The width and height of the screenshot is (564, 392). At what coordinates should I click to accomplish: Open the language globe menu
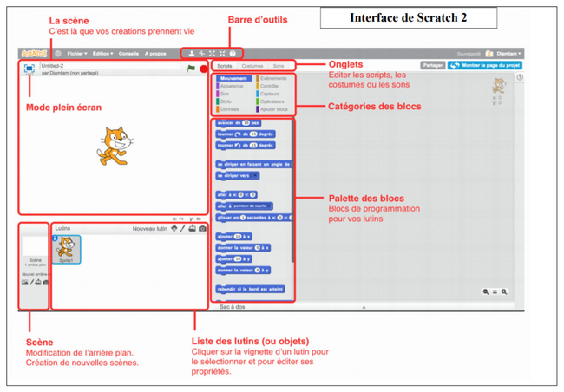pyautogui.click(x=58, y=54)
